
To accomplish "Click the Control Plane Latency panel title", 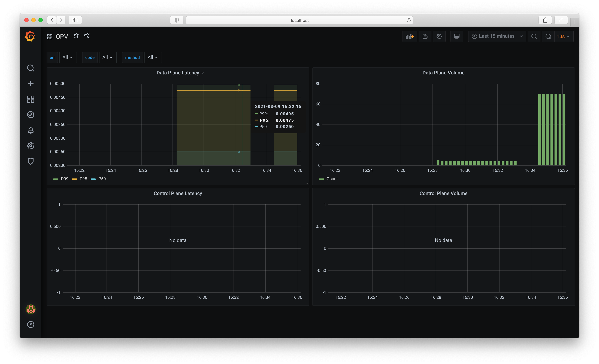I will coord(178,193).
